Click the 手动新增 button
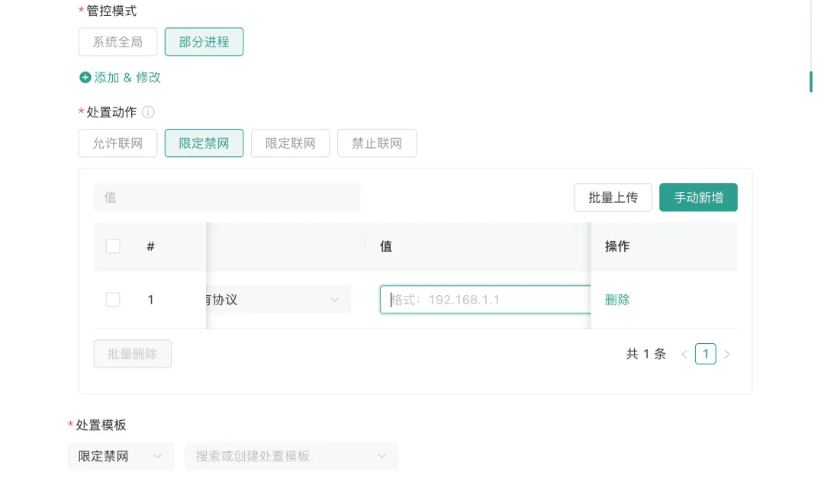The width and height of the screenshot is (824, 504). (x=698, y=197)
